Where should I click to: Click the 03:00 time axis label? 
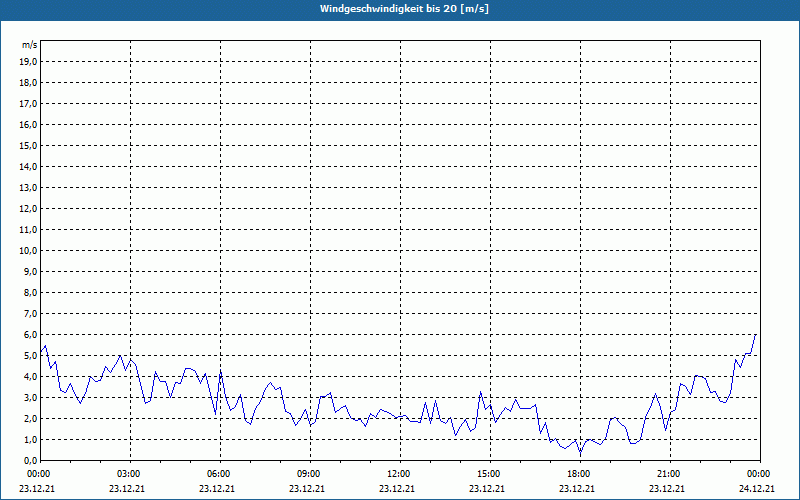[x=128, y=474]
